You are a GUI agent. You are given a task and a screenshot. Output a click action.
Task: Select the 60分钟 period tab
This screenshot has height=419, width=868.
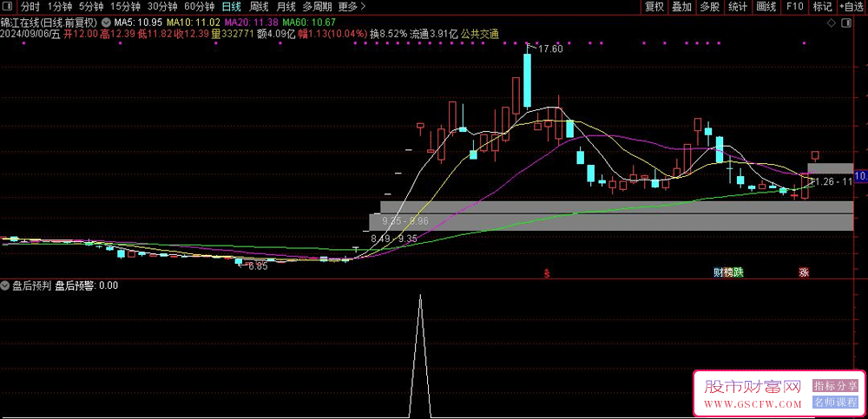click(200, 7)
